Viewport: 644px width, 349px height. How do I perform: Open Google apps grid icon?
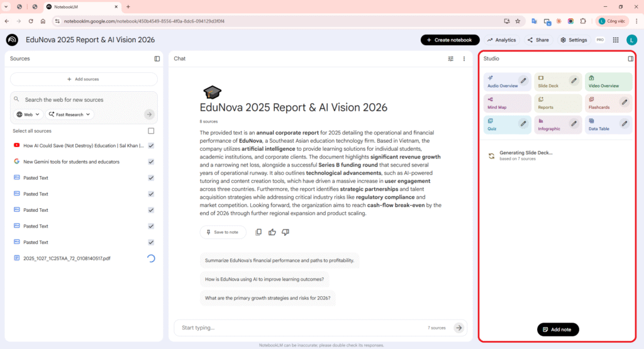[615, 40]
